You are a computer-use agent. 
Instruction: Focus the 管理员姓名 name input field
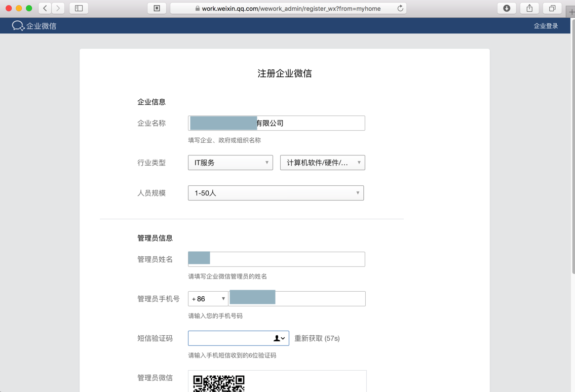(286, 259)
